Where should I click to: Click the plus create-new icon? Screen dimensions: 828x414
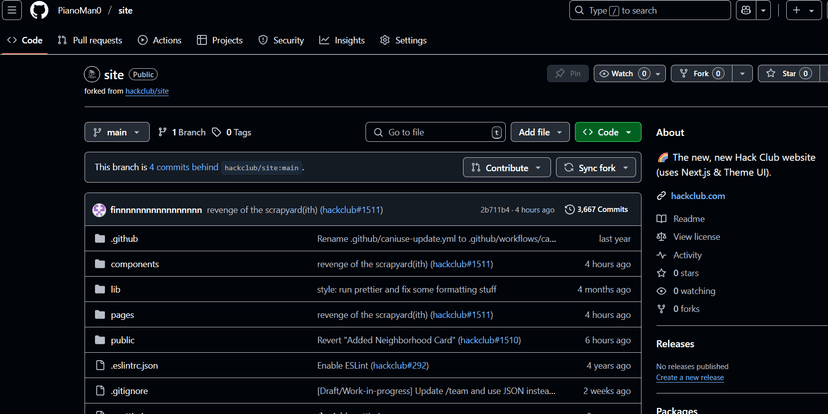click(797, 10)
